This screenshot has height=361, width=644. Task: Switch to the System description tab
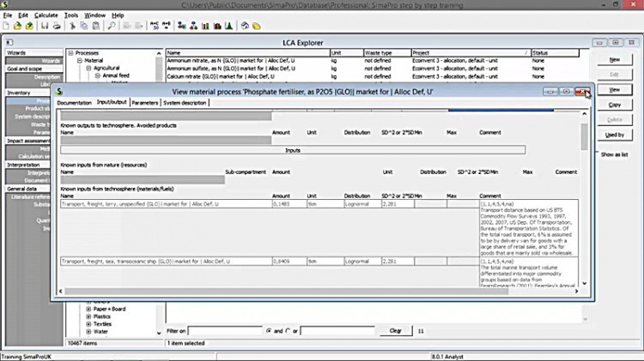tap(185, 103)
